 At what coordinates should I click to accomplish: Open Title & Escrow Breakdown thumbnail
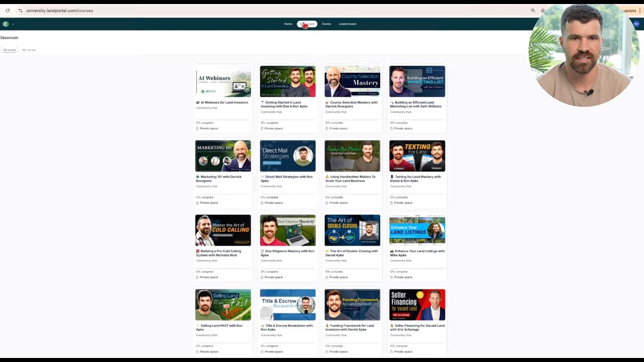tap(288, 305)
